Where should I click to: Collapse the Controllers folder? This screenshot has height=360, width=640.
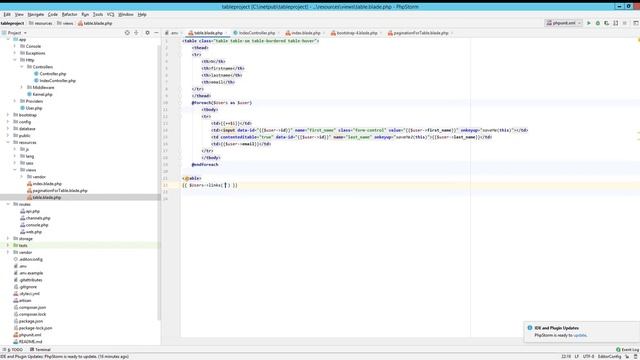click(x=22, y=67)
